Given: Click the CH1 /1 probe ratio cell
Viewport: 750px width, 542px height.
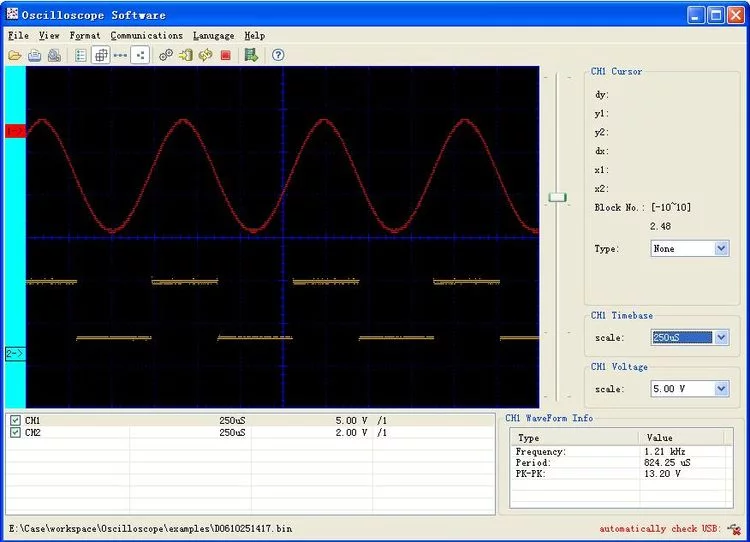Looking at the screenshot, I should coord(382,420).
